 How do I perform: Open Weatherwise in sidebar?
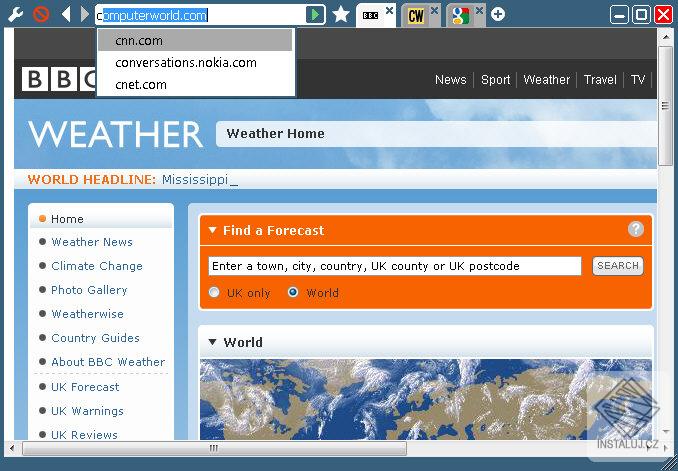coord(87,314)
